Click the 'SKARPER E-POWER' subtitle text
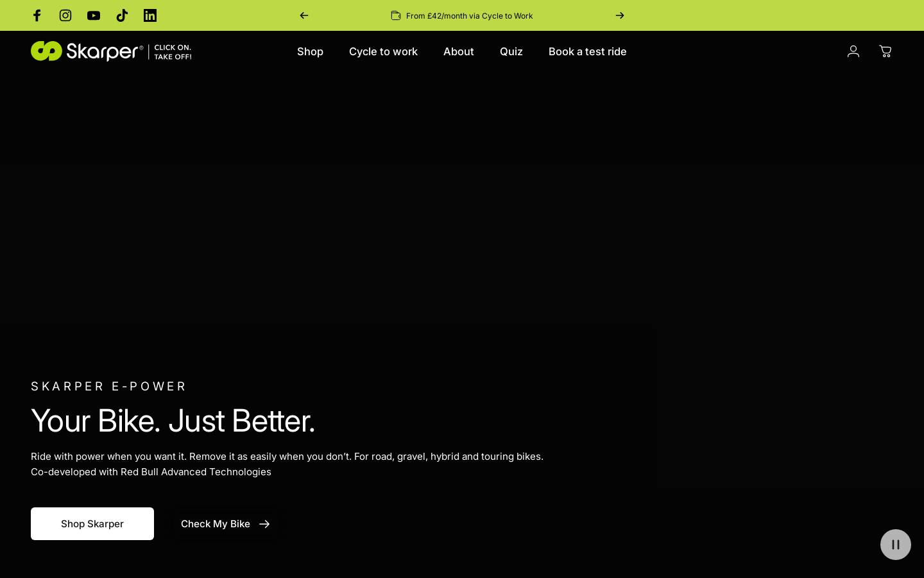Screen dimensions: 924x578 (x=109, y=386)
